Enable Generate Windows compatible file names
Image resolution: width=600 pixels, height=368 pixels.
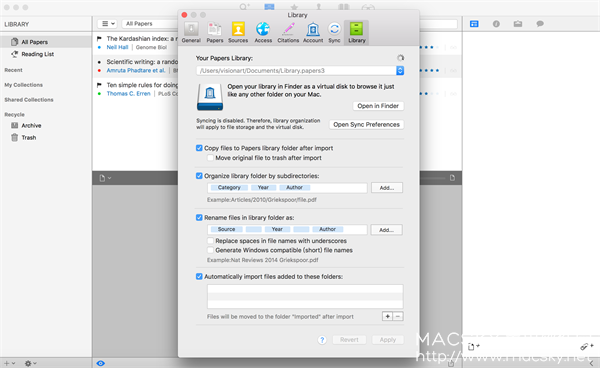pyautogui.click(x=210, y=250)
